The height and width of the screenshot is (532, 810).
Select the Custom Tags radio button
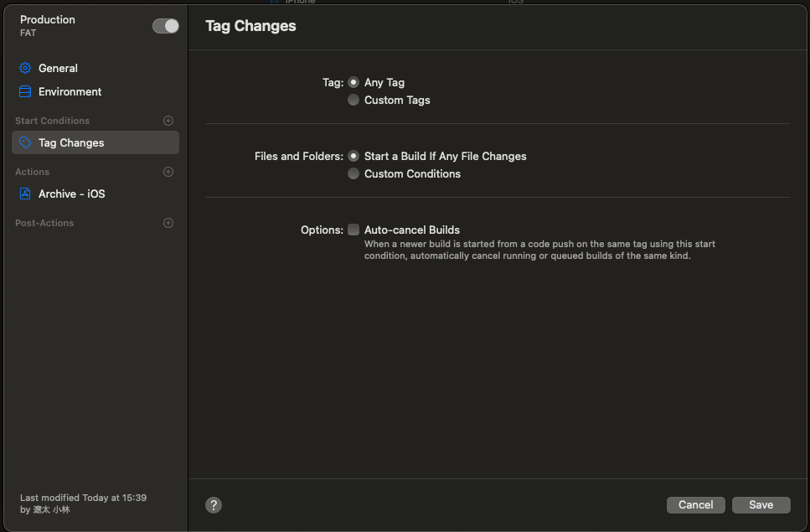tap(353, 100)
